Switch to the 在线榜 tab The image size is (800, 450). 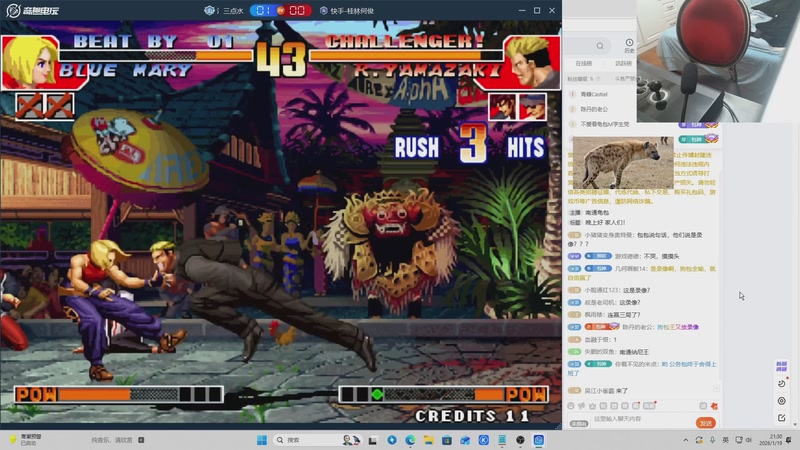pos(583,63)
